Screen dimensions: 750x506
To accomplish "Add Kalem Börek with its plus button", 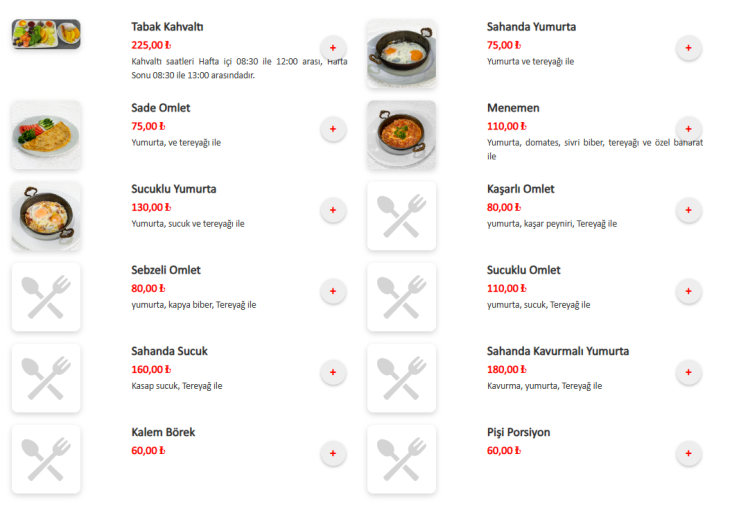I will pyautogui.click(x=333, y=453).
